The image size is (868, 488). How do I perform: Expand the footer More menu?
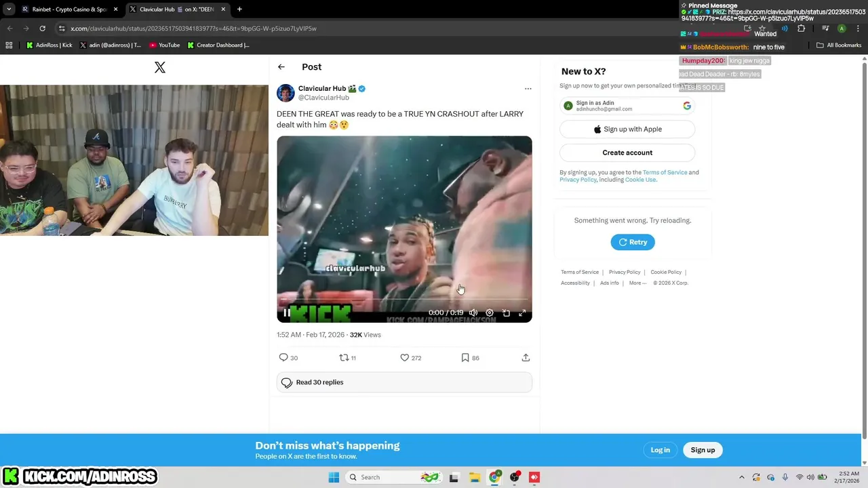click(x=637, y=283)
